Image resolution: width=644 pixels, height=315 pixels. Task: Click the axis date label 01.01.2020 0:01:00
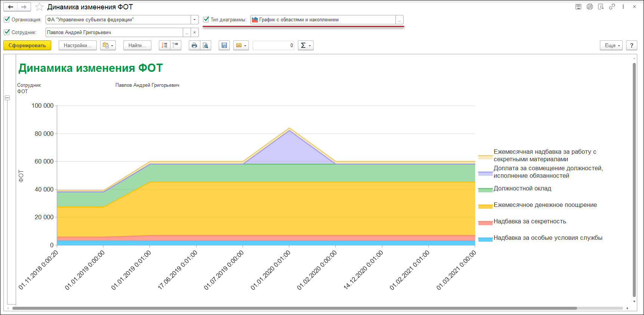point(270,270)
